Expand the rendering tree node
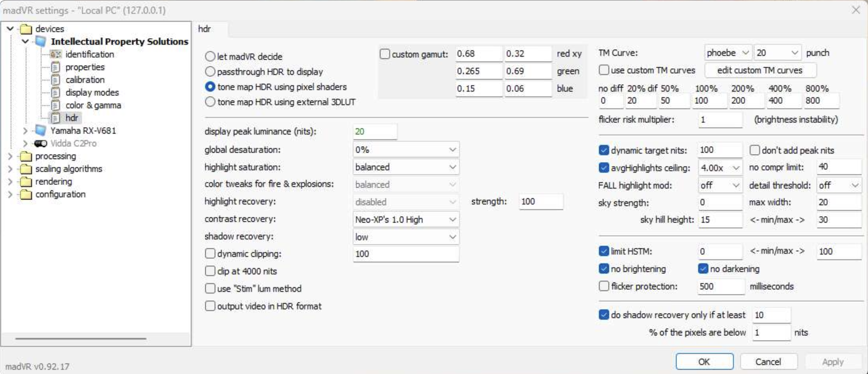The width and height of the screenshot is (868, 374). tap(10, 182)
